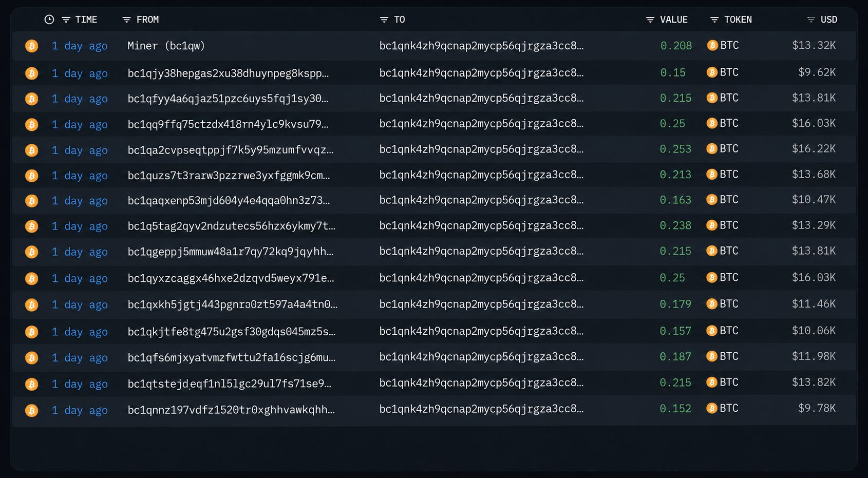This screenshot has width=868, height=478.
Task: Click the Bitcoin chain icon in the bc1quzs7t3 row
Action: [32, 176]
